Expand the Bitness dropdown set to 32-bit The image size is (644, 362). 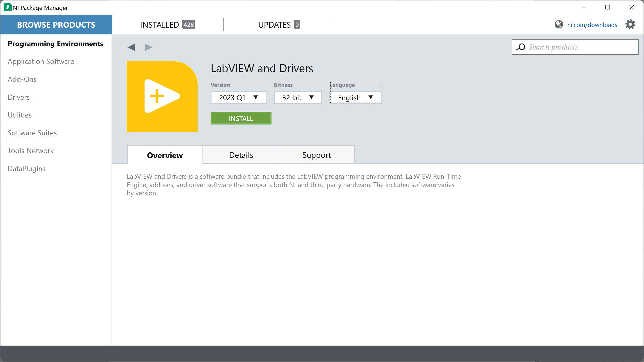pos(297,97)
